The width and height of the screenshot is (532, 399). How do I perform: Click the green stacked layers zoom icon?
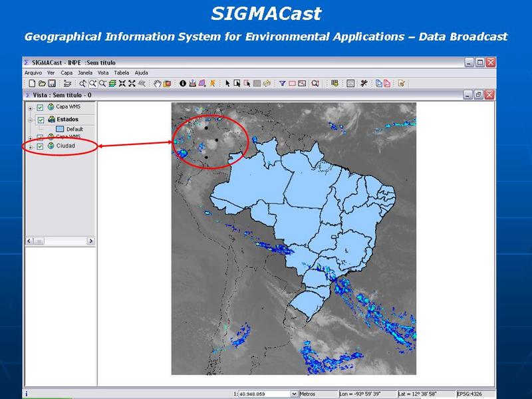112,84
